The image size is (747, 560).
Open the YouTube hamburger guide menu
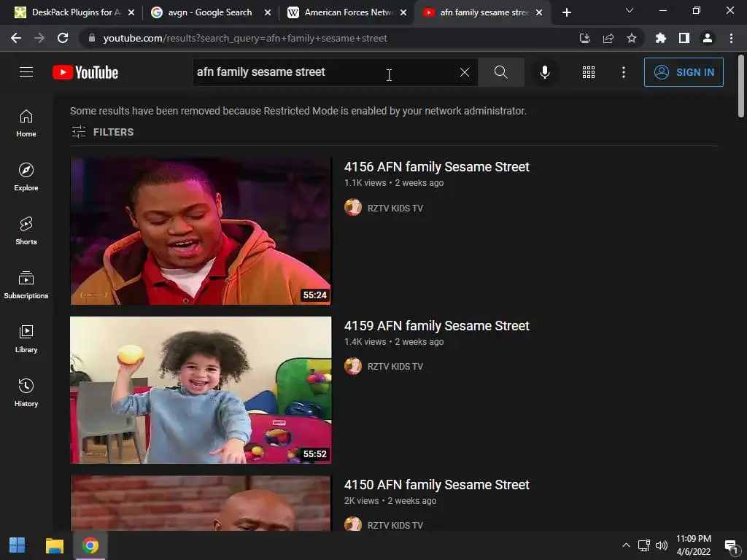[26, 72]
